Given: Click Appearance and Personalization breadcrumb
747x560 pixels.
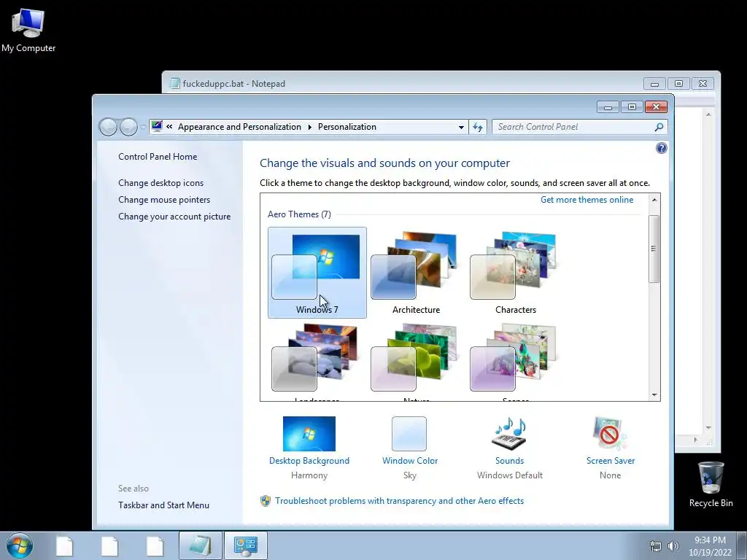Looking at the screenshot, I should click(x=239, y=127).
